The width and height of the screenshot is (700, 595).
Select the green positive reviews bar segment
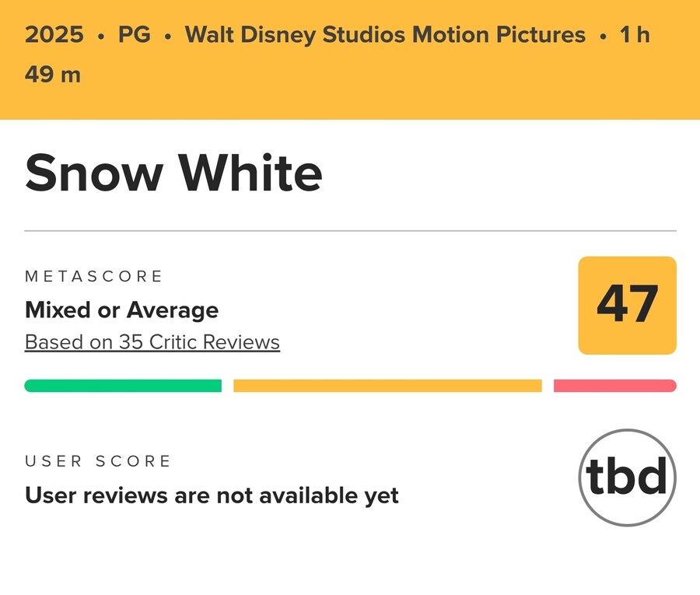pyautogui.click(x=123, y=386)
